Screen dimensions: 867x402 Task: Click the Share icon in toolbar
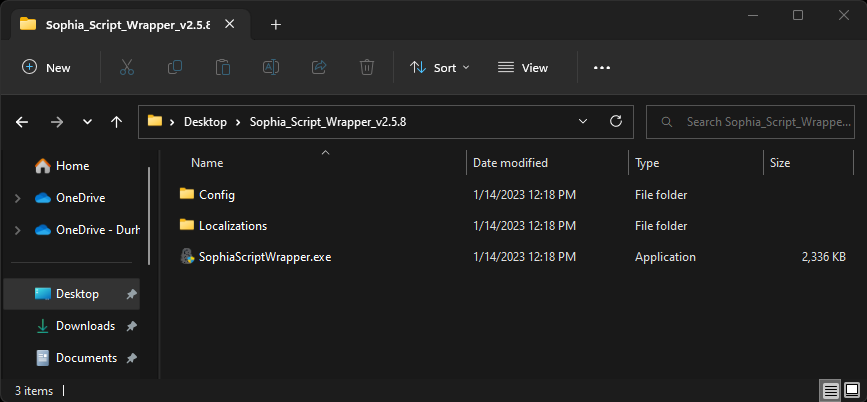coord(319,67)
